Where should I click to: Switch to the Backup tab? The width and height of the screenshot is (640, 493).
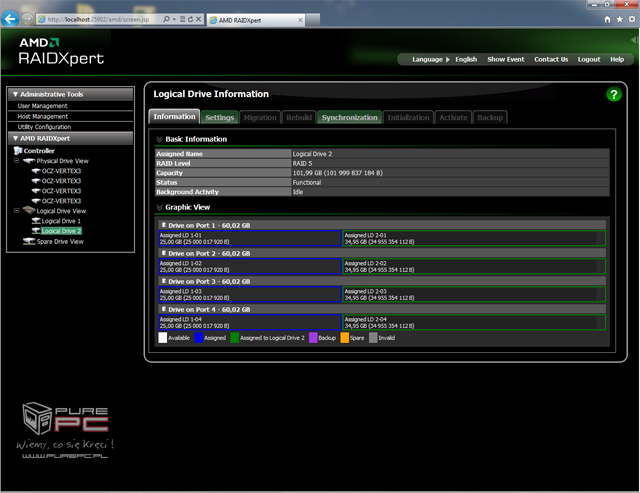[x=490, y=118]
